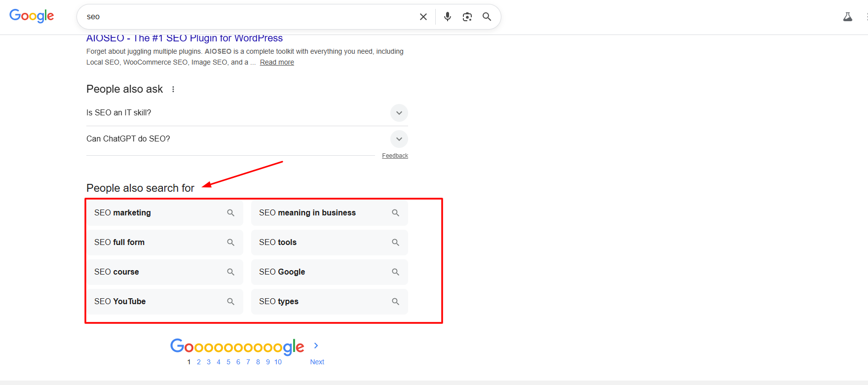Clear the search box text
Screen dimensions: 868x385
click(x=423, y=17)
